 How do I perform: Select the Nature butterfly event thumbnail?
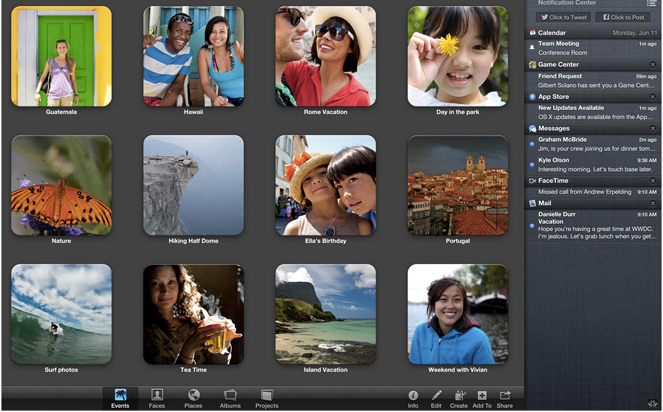(61, 185)
